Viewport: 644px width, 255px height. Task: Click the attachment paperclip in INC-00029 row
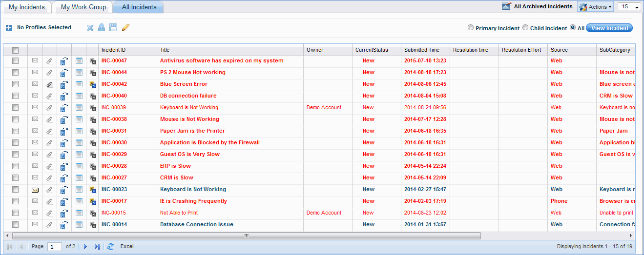(49, 154)
